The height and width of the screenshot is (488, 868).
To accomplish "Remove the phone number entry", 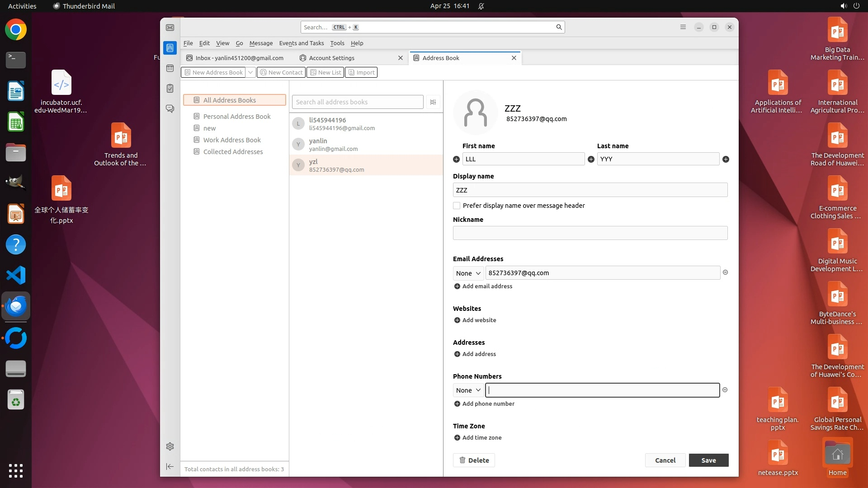I will click(x=725, y=390).
